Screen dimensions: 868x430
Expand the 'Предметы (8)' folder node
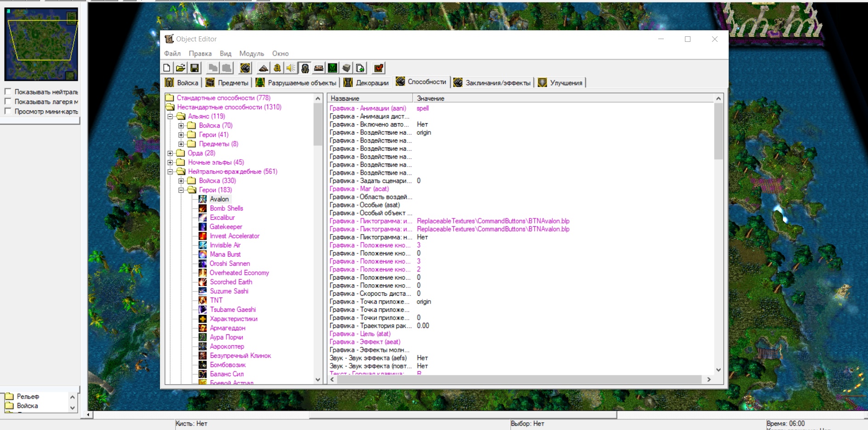[181, 144]
